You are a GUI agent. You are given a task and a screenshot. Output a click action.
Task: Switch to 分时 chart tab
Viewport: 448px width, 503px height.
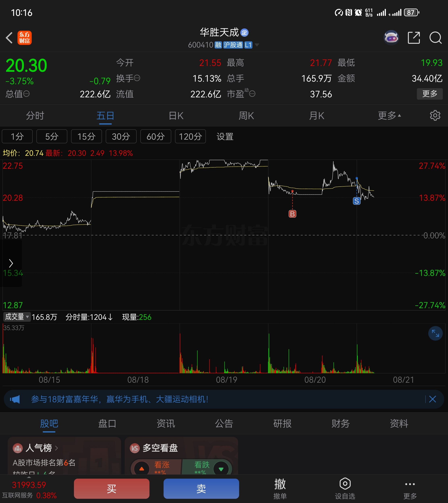tap(35, 115)
